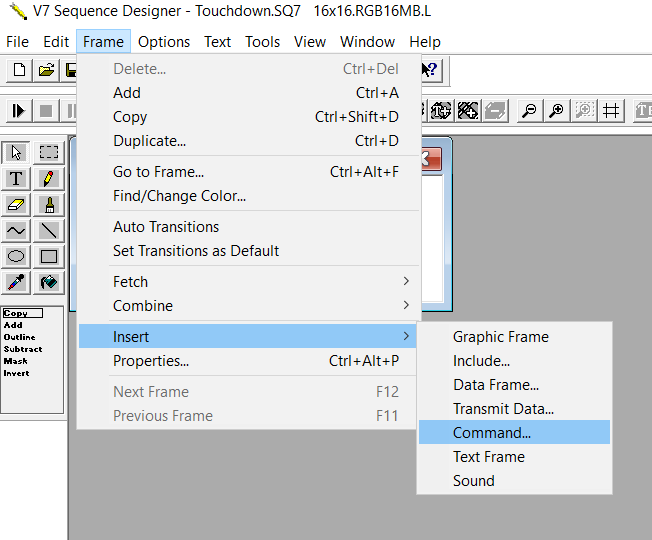Click the crossed frame with plus icon
The width and height of the screenshot is (652, 540).
click(x=468, y=111)
